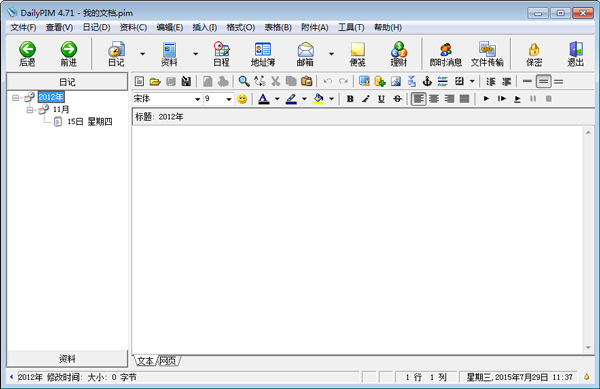Switch to the 网页 tab
The height and width of the screenshot is (389, 600).
(x=168, y=361)
